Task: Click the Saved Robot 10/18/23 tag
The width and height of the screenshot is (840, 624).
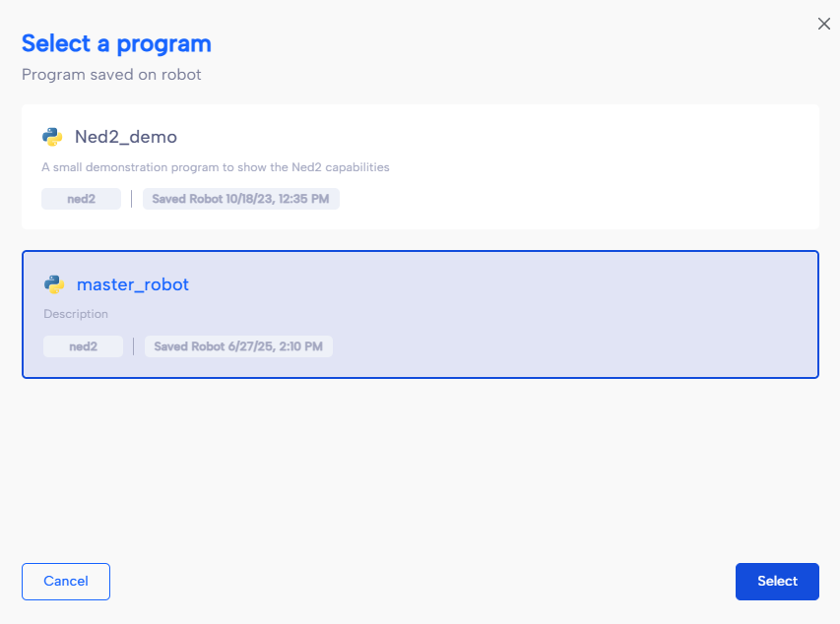Action: (x=240, y=199)
